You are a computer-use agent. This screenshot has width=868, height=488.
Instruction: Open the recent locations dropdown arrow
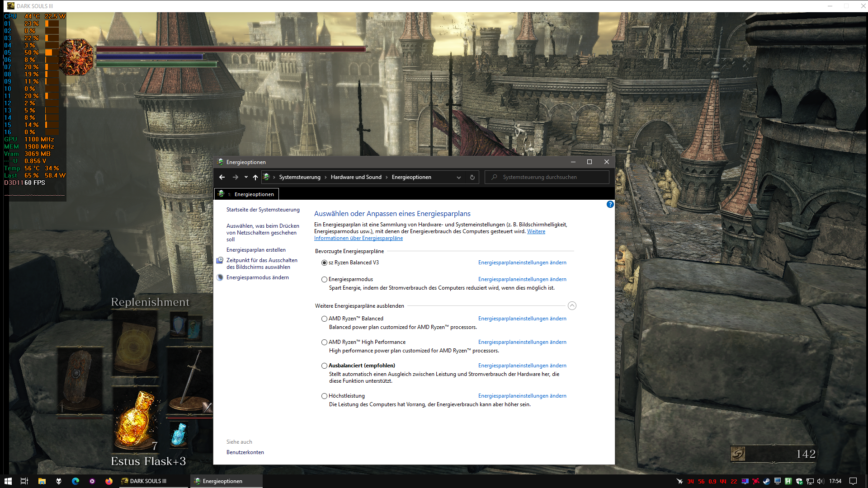[x=246, y=177]
